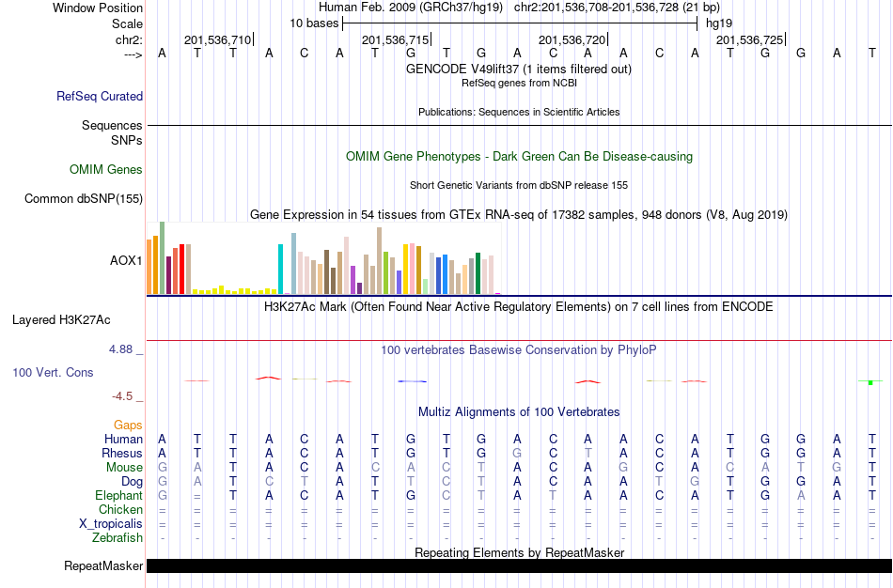Click the Scale label on the left
Image resolution: width=893 pixels, height=588 pixels.
coord(128,23)
